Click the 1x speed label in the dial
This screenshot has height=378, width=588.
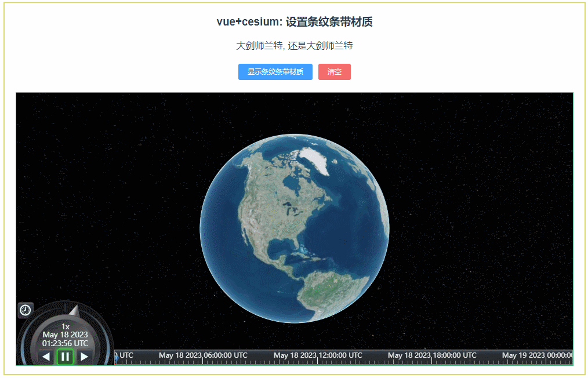pyautogui.click(x=66, y=326)
